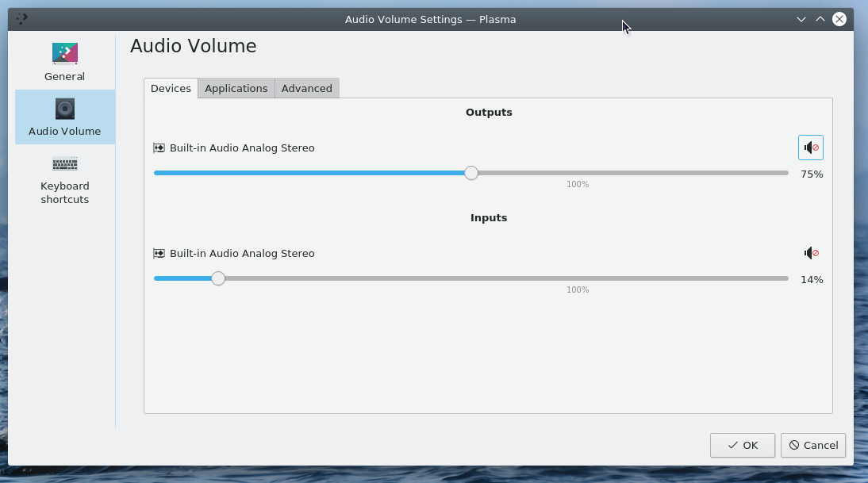Confirm settings with the OK button
Screen dimensions: 868x483
pos(743,446)
